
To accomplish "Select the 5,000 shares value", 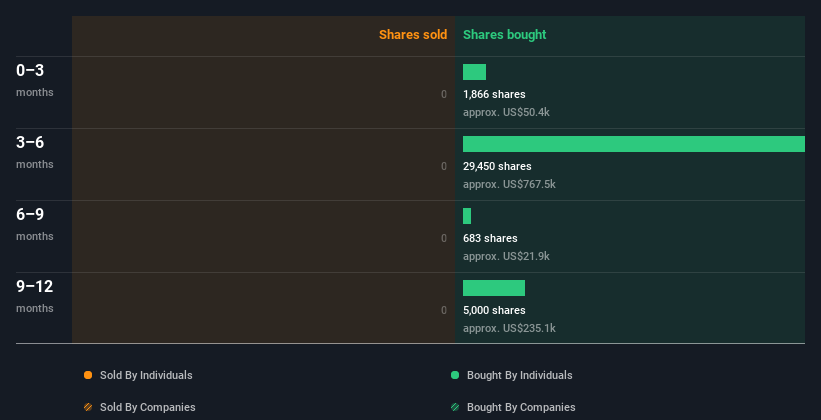I will (494, 310).
